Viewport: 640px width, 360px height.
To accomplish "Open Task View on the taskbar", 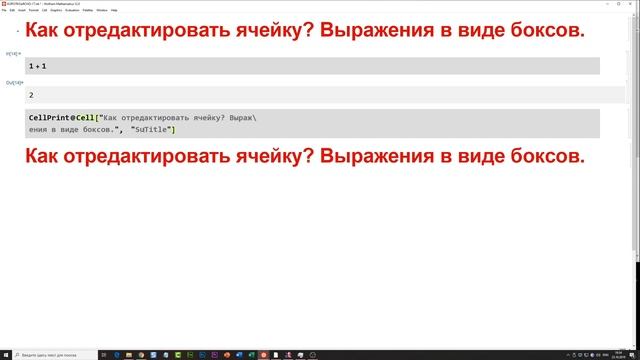I will (x=104, y=355).
